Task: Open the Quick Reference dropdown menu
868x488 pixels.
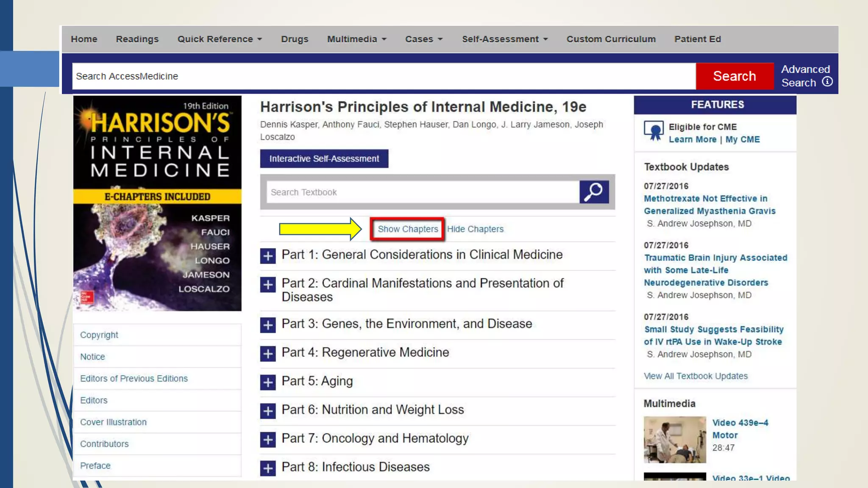Action: click(220, 39)
